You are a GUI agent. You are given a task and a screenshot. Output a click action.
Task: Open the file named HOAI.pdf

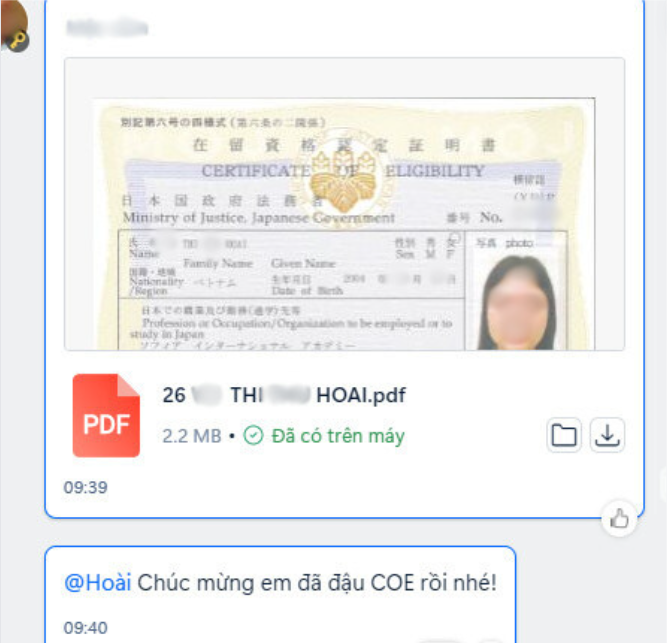tap(284, 395)
